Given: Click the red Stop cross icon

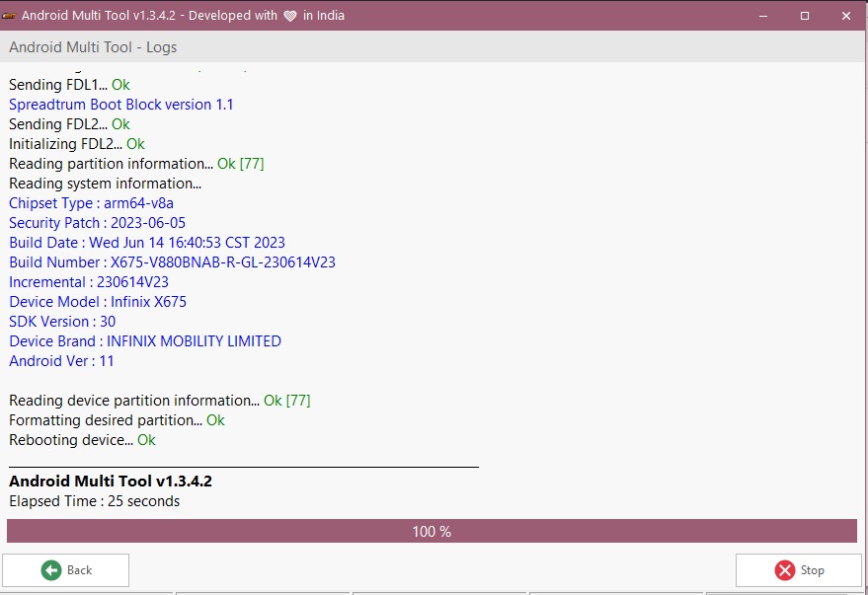Looking at the screenshot, I should 785,570.
